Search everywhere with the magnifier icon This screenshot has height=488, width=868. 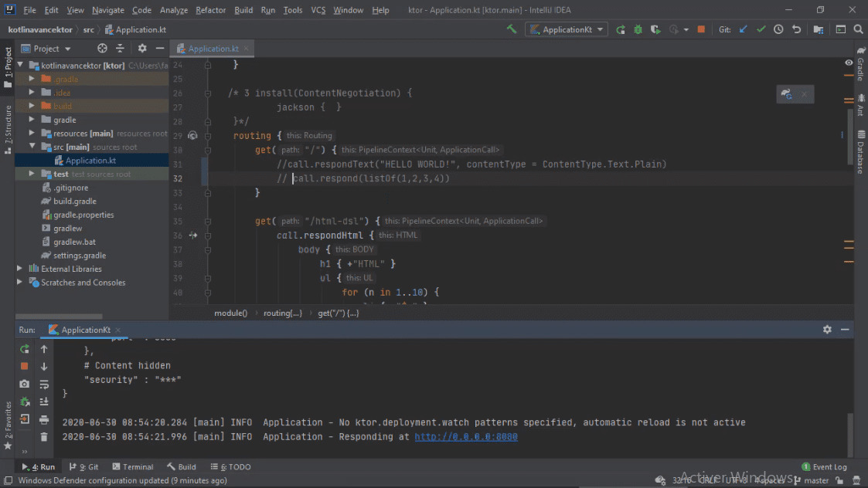pos(859,29)
